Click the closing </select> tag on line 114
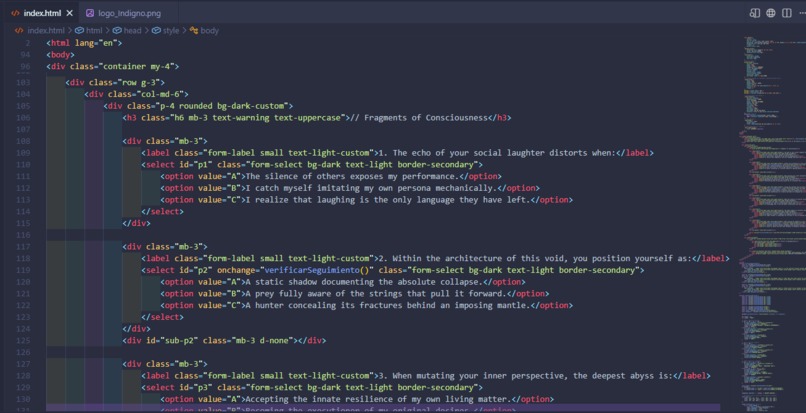 (162, 211)
